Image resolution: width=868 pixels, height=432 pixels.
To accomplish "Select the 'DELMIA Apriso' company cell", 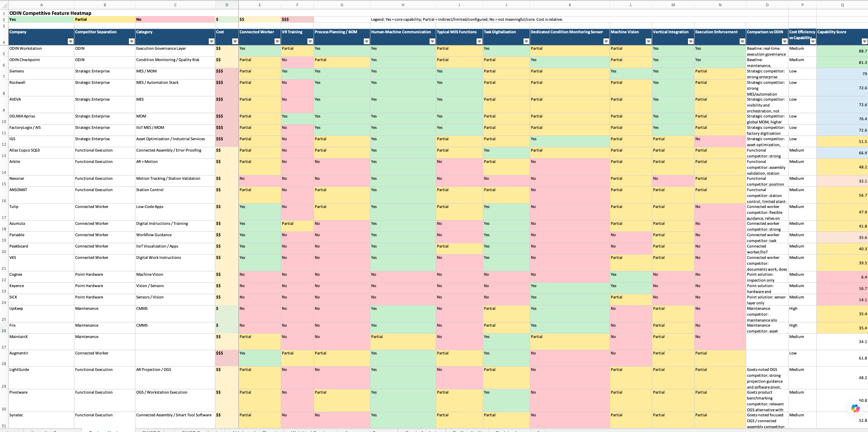I will tap(41, 119).
